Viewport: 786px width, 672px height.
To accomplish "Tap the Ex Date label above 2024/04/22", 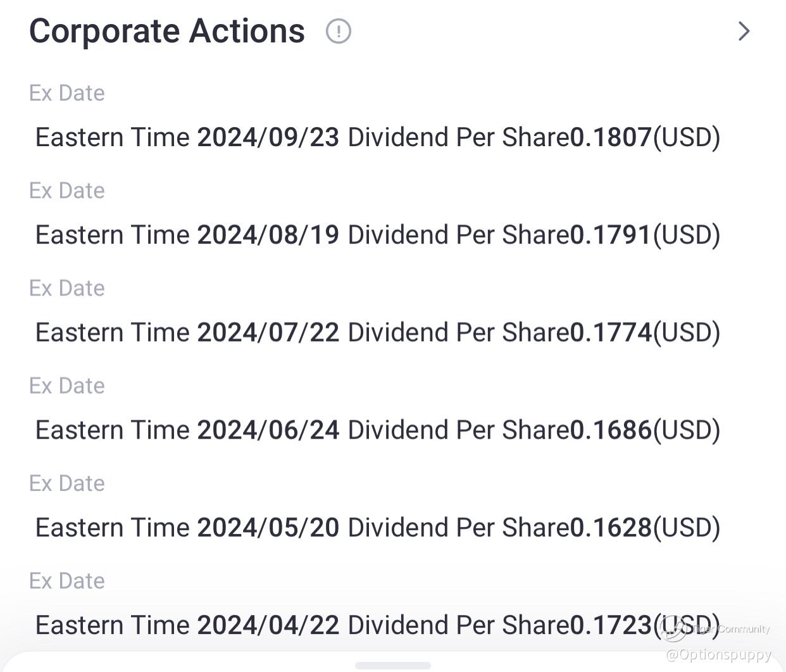I will [67, 580].
